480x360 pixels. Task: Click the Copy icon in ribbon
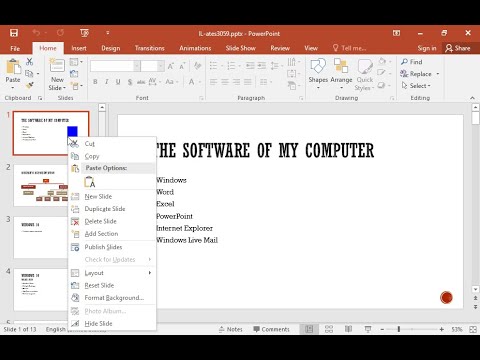pyautogui.click(x=29, y=74)
